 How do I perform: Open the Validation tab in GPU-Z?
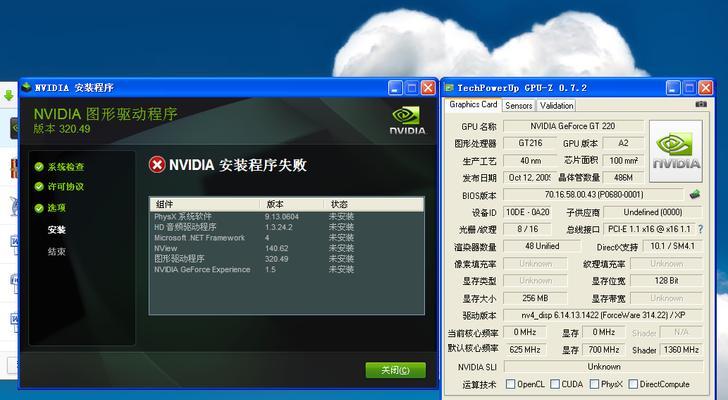tap(556, 106)
